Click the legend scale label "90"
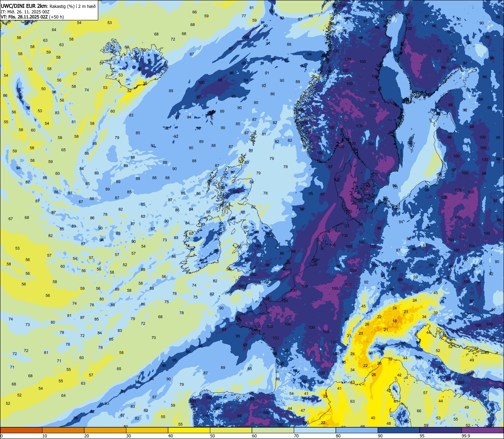The width and height of the screenshot is (504, 439). 380,436
